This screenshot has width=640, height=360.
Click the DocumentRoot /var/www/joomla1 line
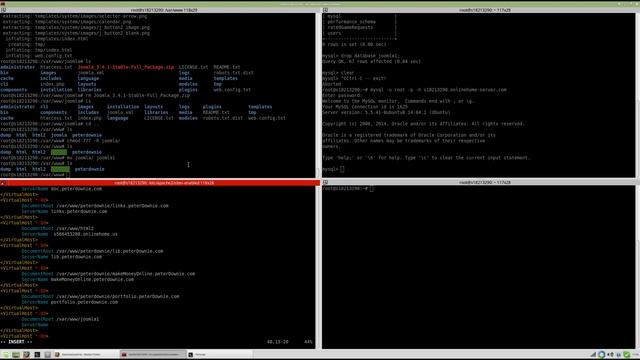(60, 319)
